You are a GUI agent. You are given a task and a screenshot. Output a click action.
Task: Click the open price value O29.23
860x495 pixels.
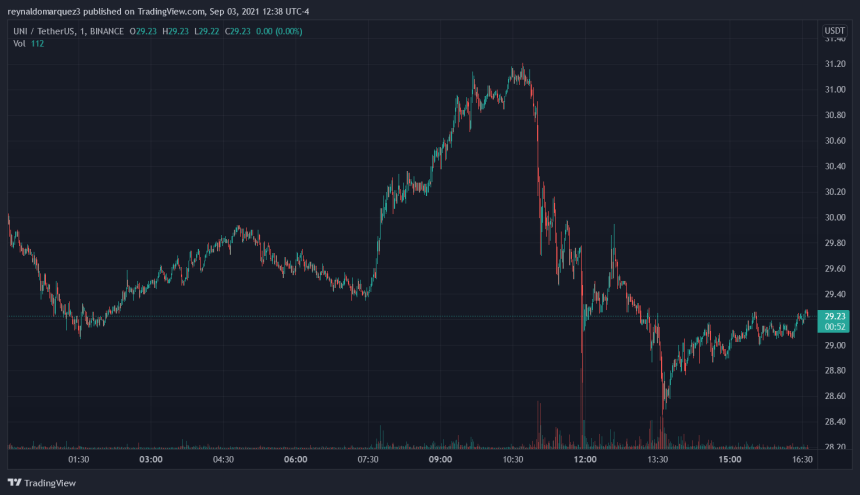(x=146, y=32)
